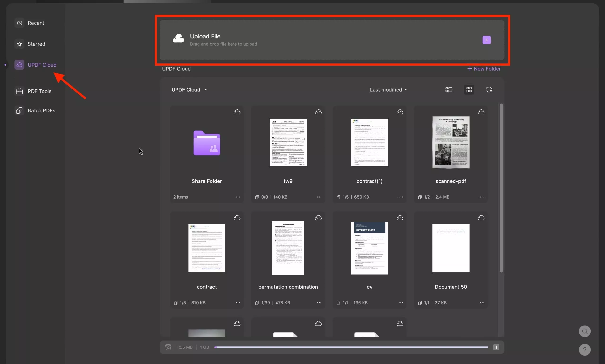Open more options for contract(1)

click(401, 197)
